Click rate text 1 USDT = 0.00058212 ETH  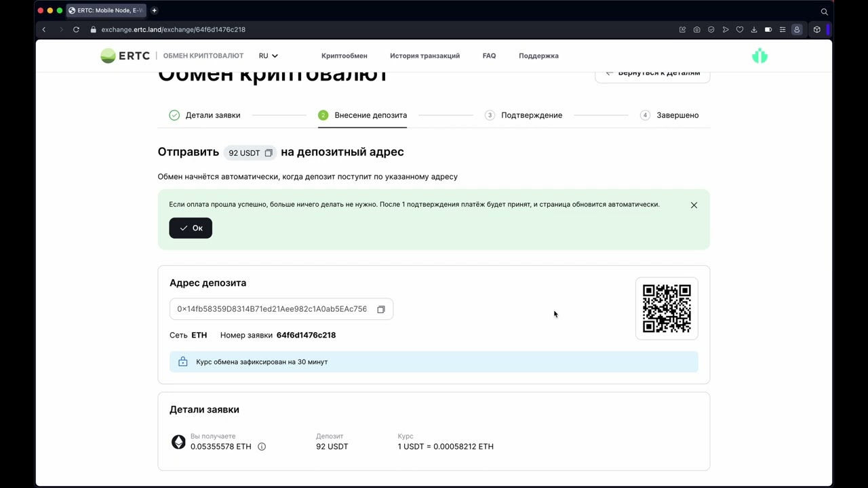tap(446, 447)
